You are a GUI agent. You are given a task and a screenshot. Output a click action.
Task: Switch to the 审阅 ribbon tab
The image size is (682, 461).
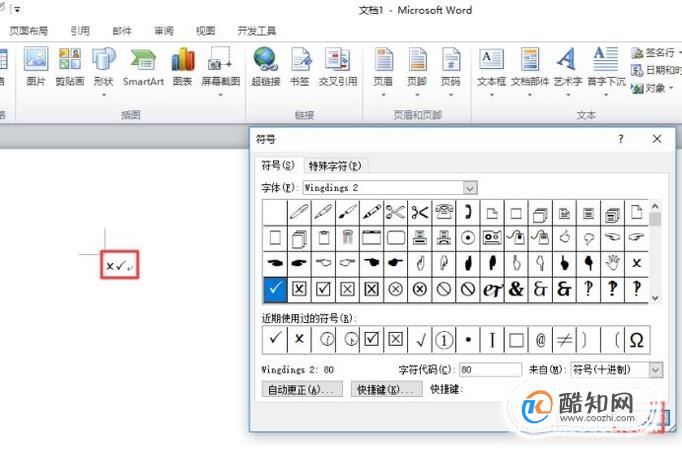pyautogui.click(x=164, y=31)
